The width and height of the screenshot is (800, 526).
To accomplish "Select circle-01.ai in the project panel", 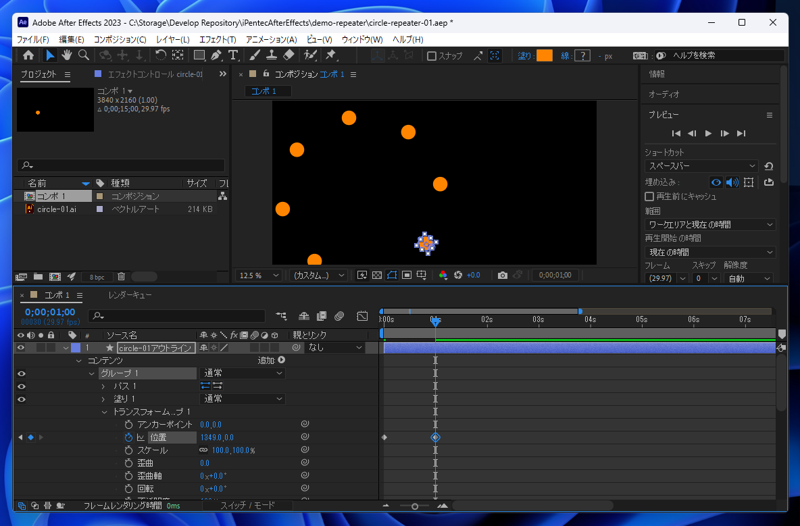I will 57,210.
